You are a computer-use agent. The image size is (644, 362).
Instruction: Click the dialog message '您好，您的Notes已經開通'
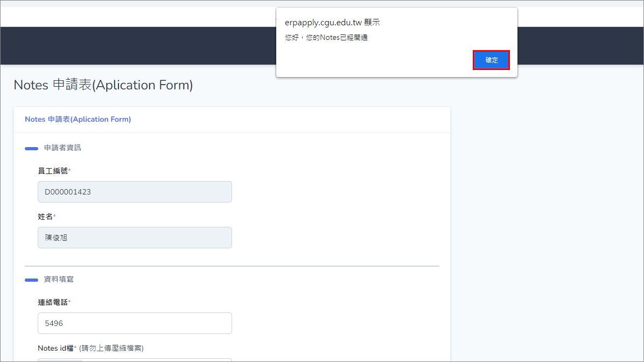pyautogui.click(x=326, y=37)
